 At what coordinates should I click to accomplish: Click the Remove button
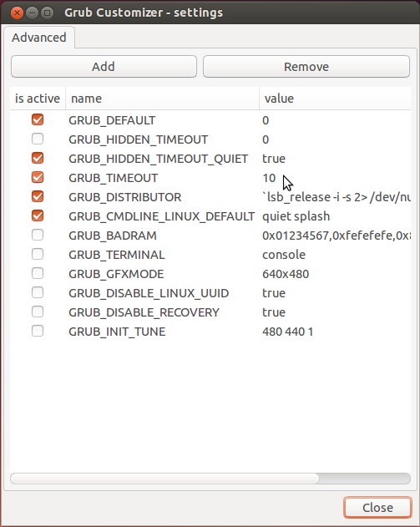point(306,67)
